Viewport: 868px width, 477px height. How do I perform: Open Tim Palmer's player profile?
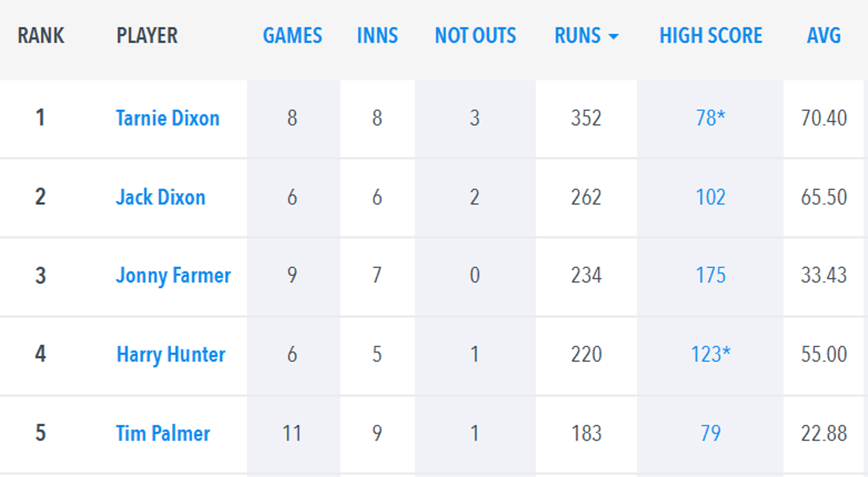[163, 433]
